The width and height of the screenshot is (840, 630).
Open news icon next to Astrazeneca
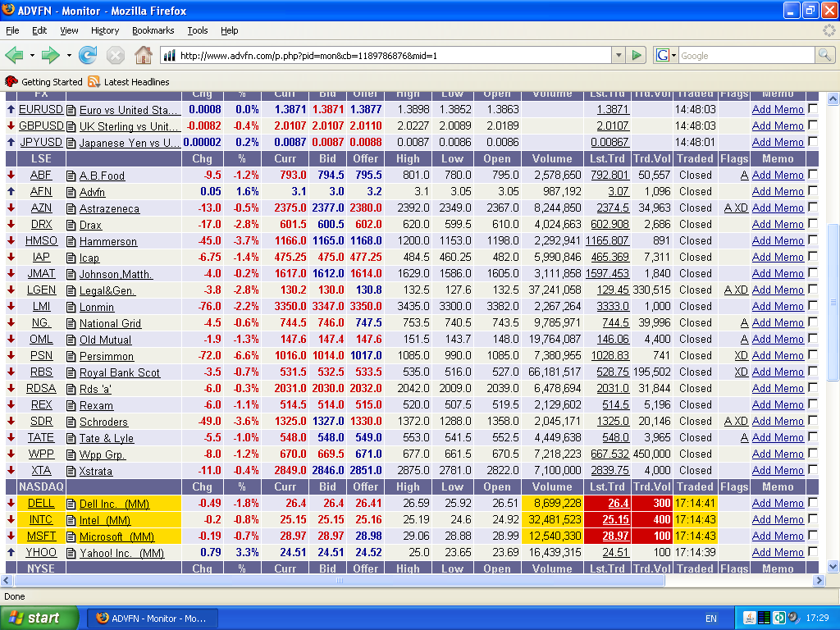(x=71, y=208)
